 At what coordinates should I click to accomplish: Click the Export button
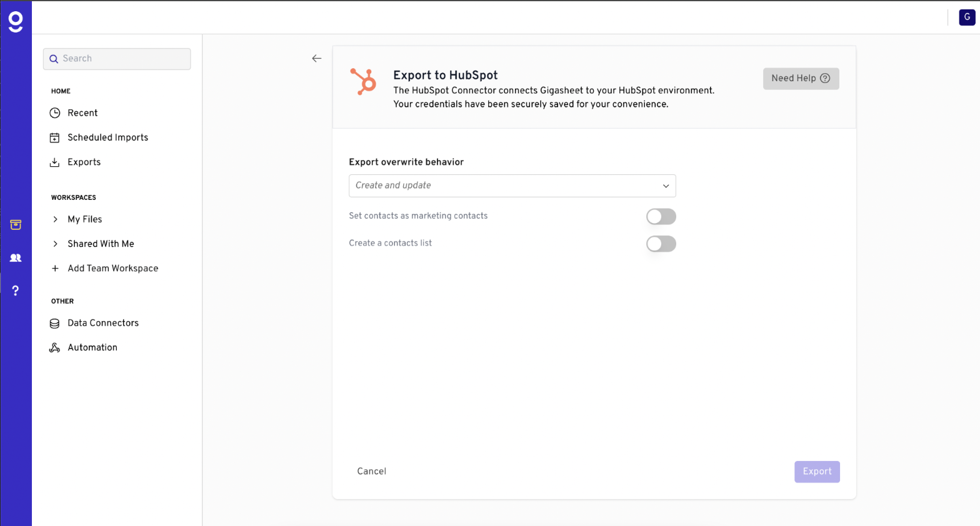pos(817,472)
